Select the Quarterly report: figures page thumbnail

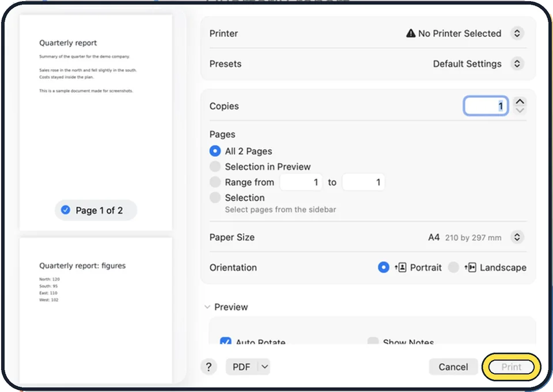click(96, 310)
